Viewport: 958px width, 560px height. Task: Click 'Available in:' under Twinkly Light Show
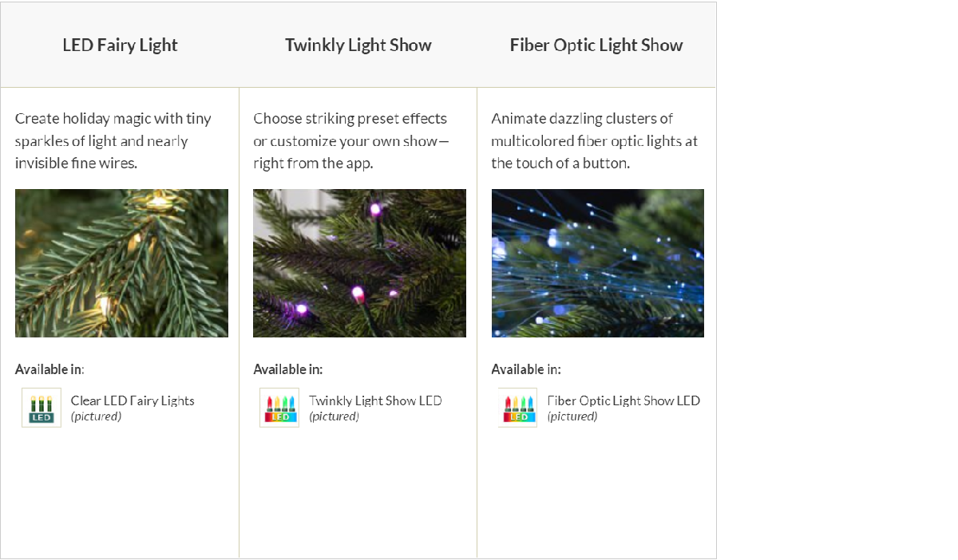(x=288, y=369)
